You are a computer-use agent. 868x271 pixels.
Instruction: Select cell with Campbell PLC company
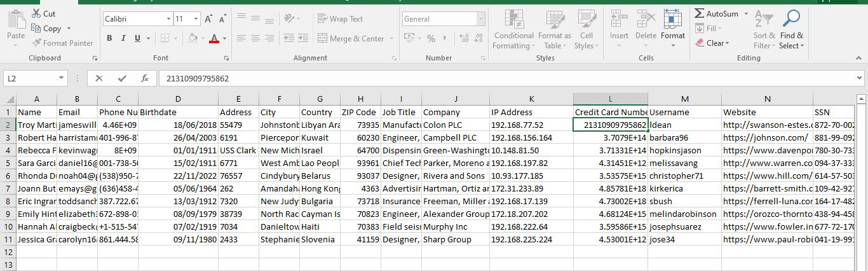coord(455,137)
